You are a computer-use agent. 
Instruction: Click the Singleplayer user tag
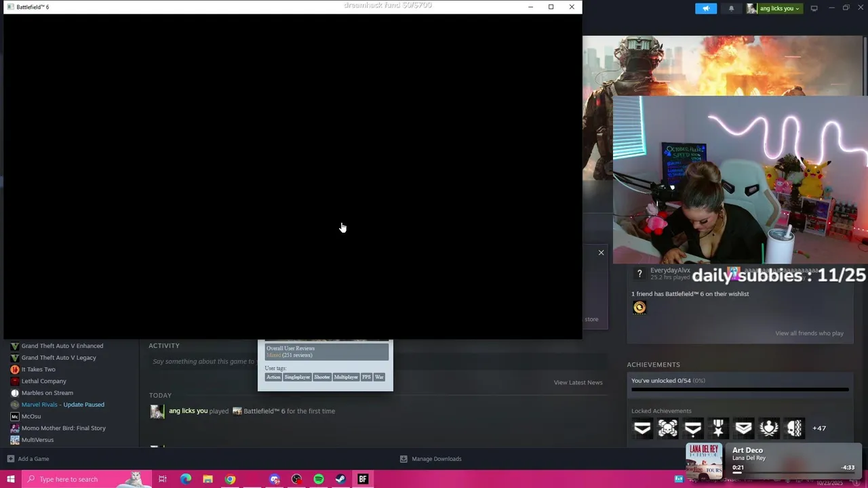pos(297,377)
